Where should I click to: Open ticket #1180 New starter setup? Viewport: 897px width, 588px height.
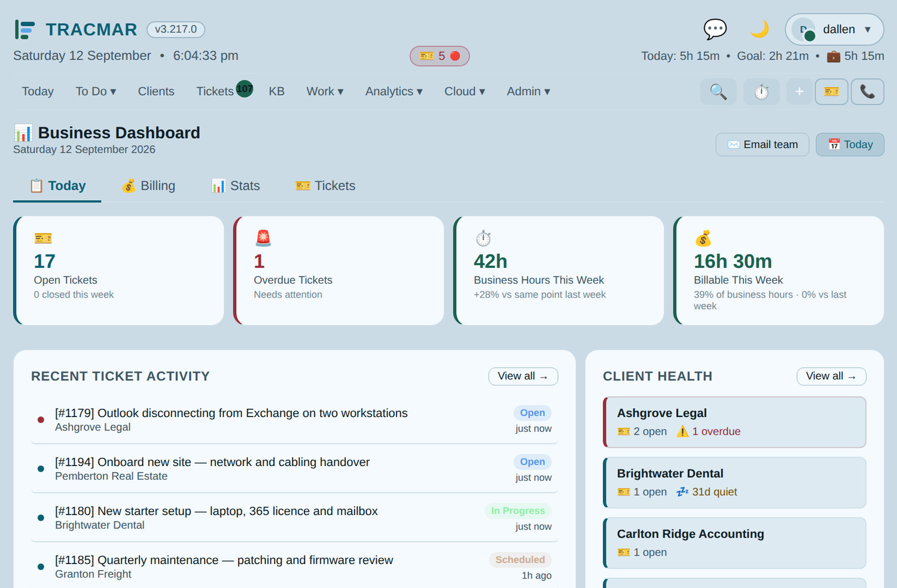(294, 517)
